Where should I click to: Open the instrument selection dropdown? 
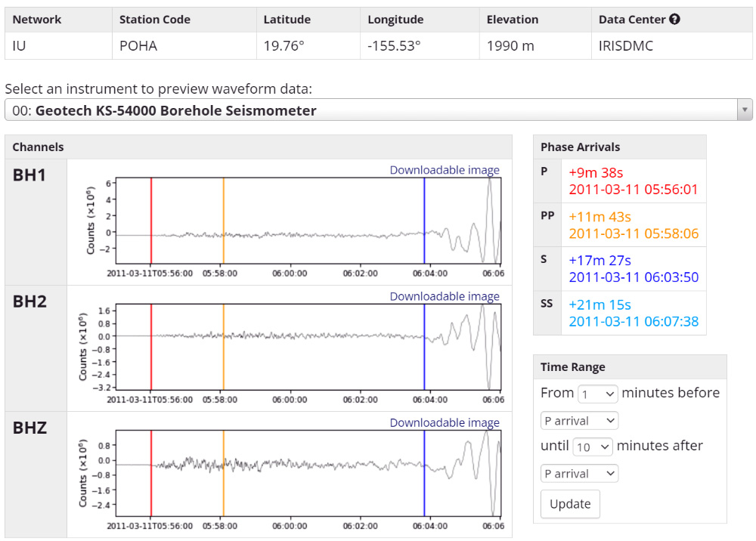click(x=378, y=110)
